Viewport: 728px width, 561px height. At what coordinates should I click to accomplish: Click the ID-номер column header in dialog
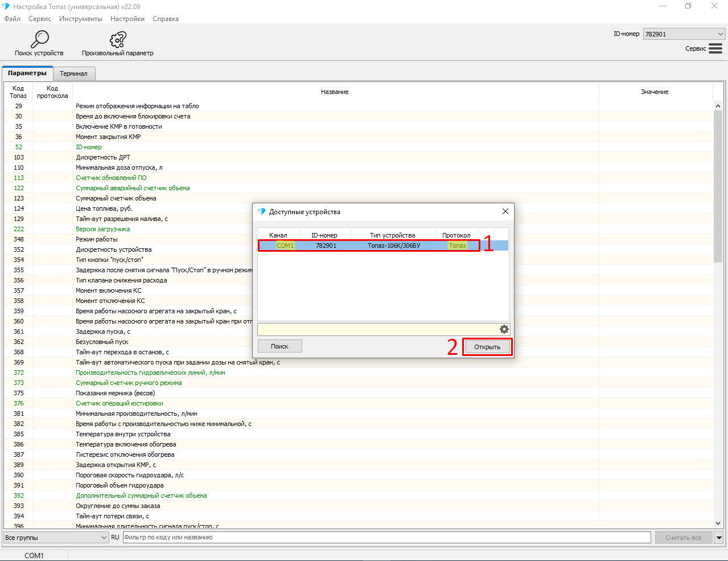[x=324, y=235]
